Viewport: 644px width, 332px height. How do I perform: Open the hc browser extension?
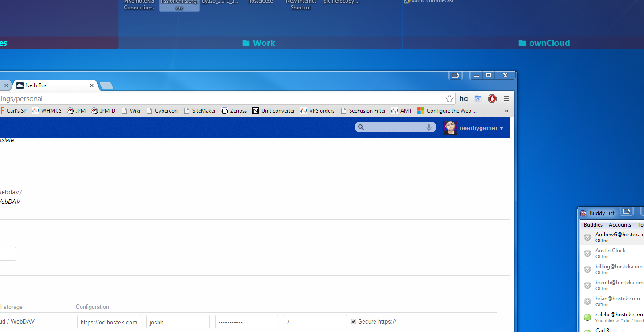pyautogui.click(x=463, y=99)
